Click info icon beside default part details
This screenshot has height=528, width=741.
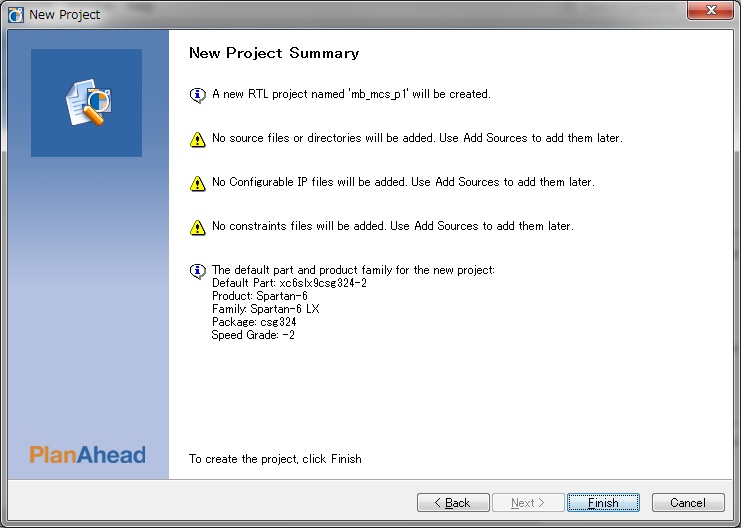pyautogui.click(x=198, y=271)
